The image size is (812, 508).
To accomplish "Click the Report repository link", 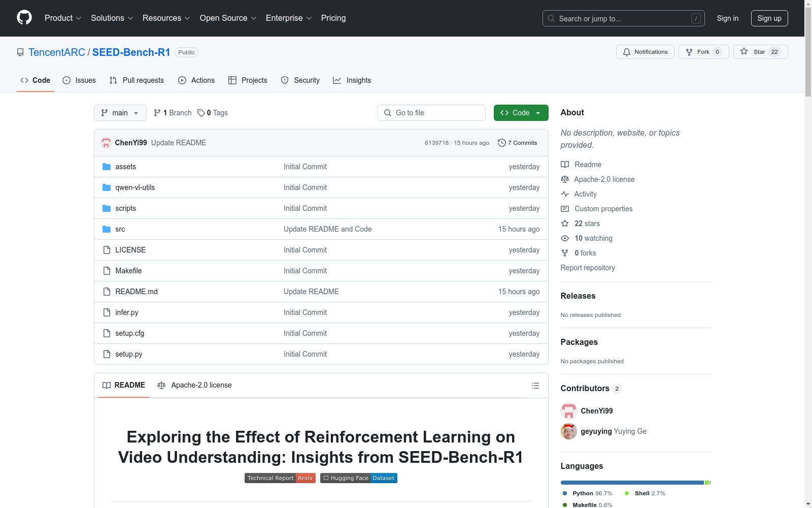I will [x=588, y=268].
